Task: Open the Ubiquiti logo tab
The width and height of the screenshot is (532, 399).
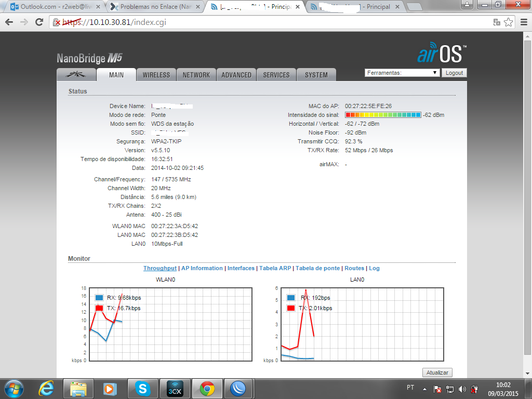Action: coord(76,75)
